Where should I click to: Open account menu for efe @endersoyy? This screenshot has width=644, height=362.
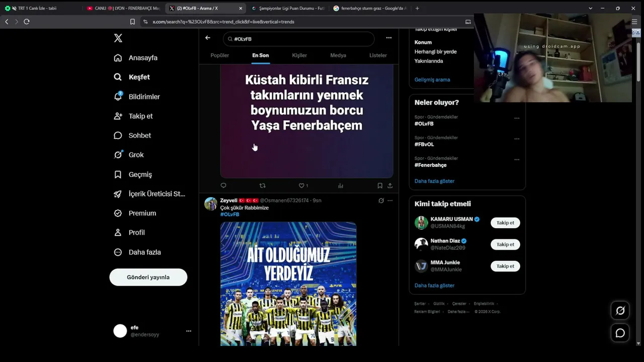pos(189,331)
